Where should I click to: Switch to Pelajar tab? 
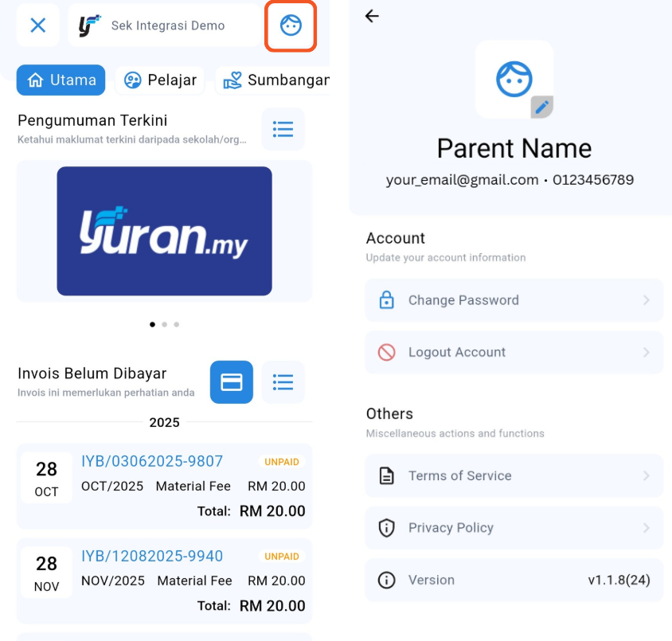tap(160, 80)
